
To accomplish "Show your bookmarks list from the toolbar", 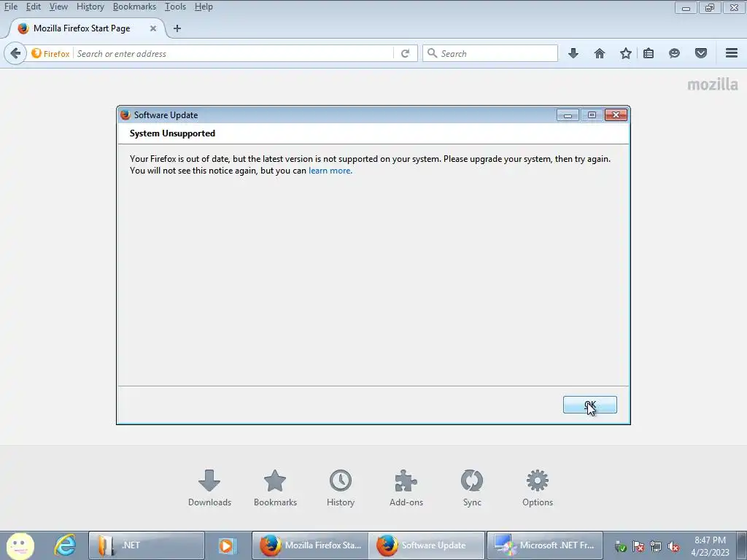I will click(649, 53).
